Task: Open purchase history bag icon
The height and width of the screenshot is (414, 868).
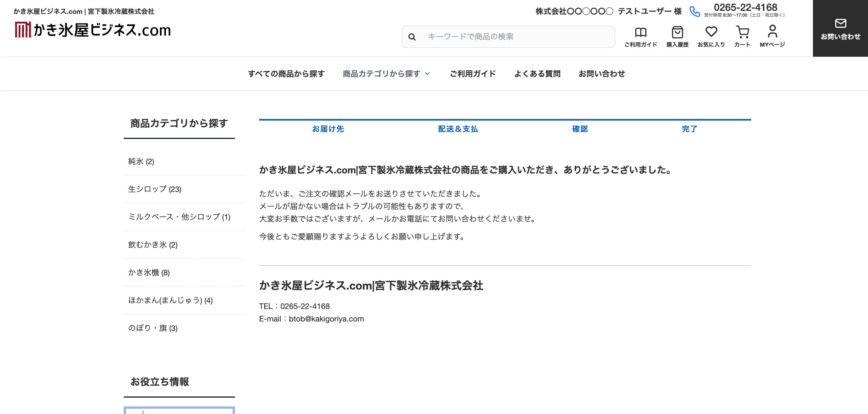Action: (x=677, y=32)
